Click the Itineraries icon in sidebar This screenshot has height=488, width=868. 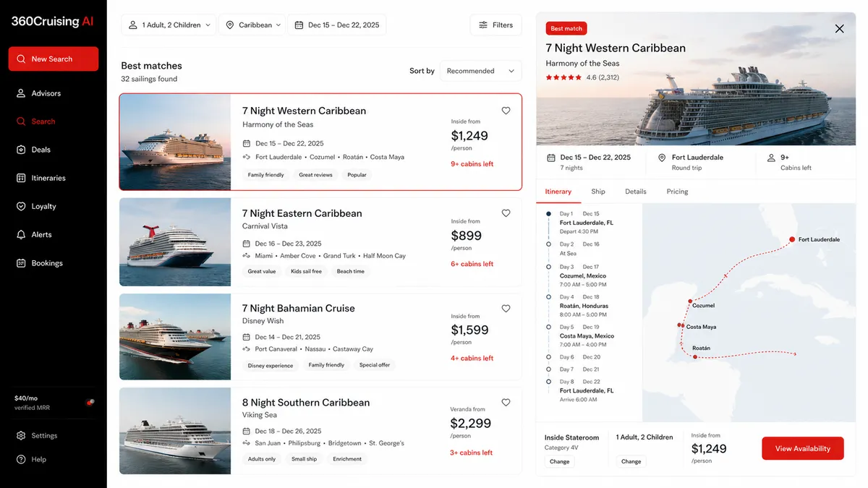pyautogui.click(x=21, y=178)
